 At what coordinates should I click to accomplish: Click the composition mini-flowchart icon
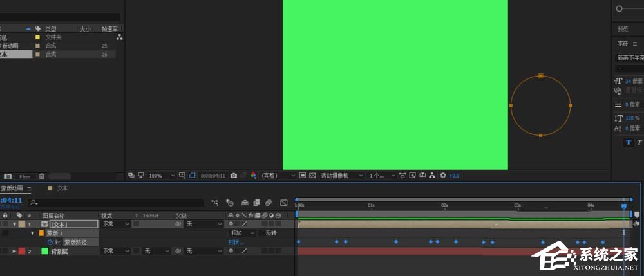(214, 203)
